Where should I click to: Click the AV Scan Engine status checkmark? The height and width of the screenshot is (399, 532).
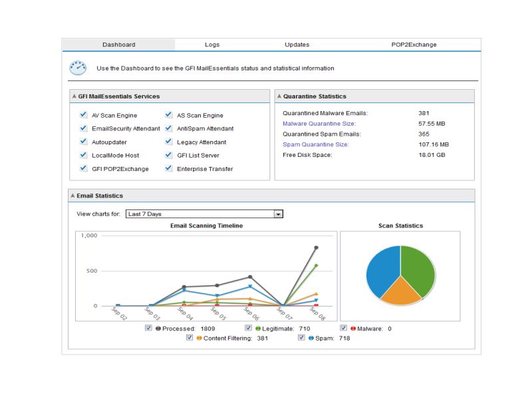pyautogui.click(x=83, y=114)
